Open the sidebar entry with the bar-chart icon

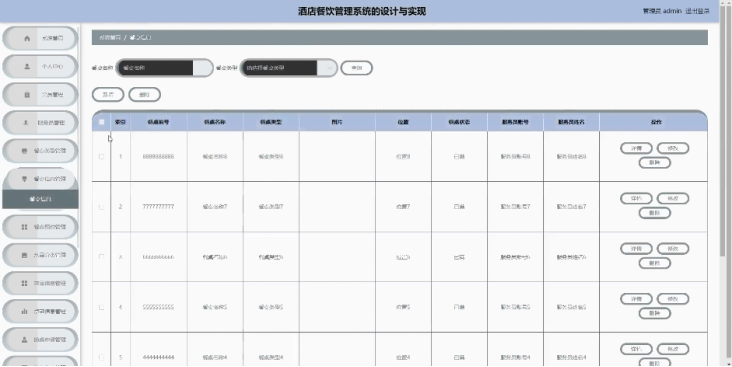coord(40,311)
